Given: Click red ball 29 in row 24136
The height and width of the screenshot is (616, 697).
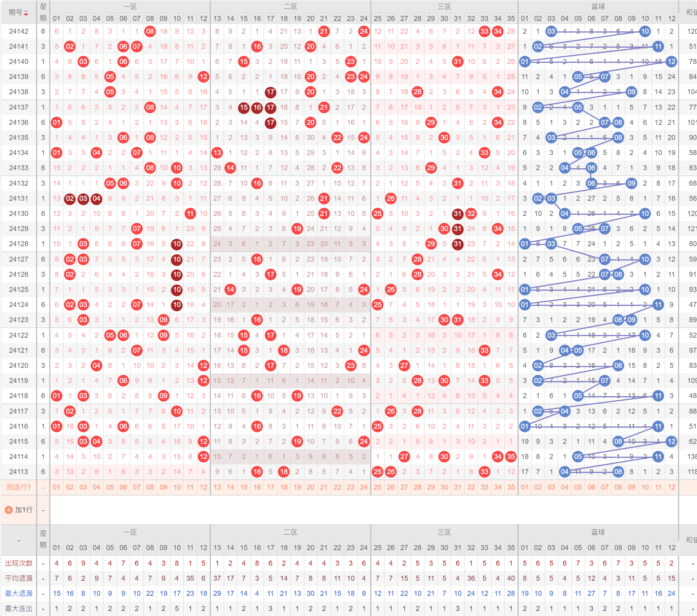Looking at the screenshot, I should point(431,123).
